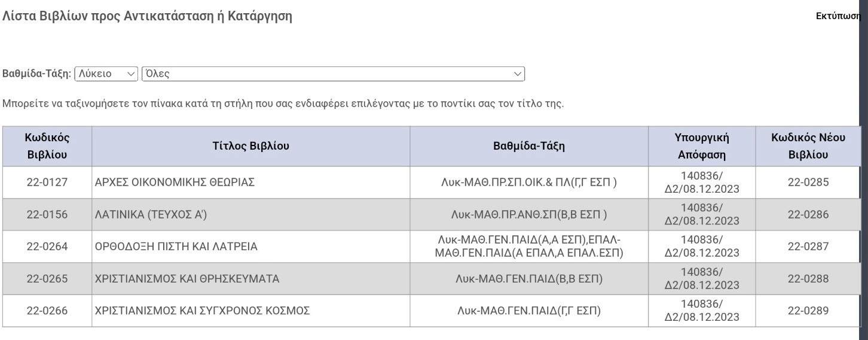
Task: Sort by Κωδικός Νέου Βιβλίου header
Action: [x=808, y=146]
